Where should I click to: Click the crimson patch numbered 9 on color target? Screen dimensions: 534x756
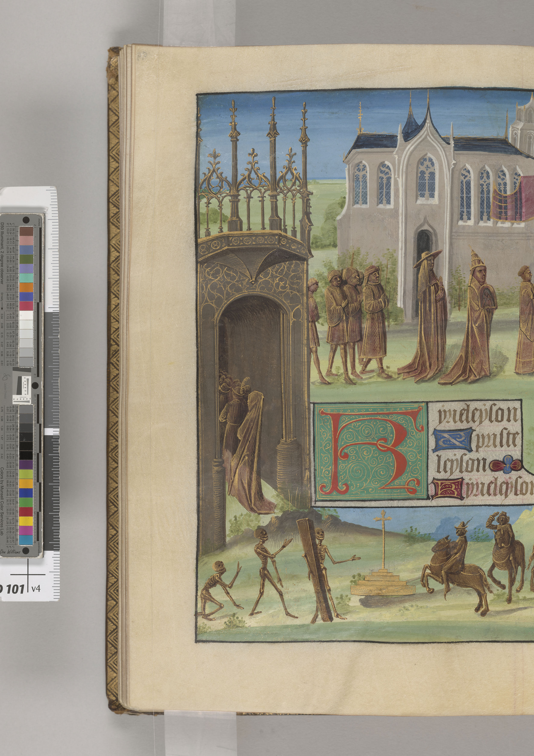pyautogui.click(x=26, y=306)
